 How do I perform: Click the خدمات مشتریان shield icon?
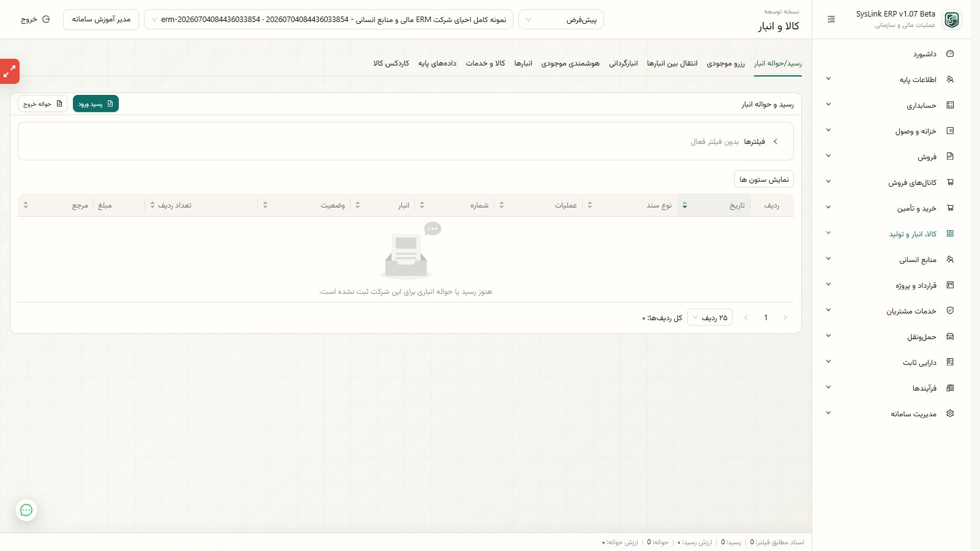click(x=950, y=311)
